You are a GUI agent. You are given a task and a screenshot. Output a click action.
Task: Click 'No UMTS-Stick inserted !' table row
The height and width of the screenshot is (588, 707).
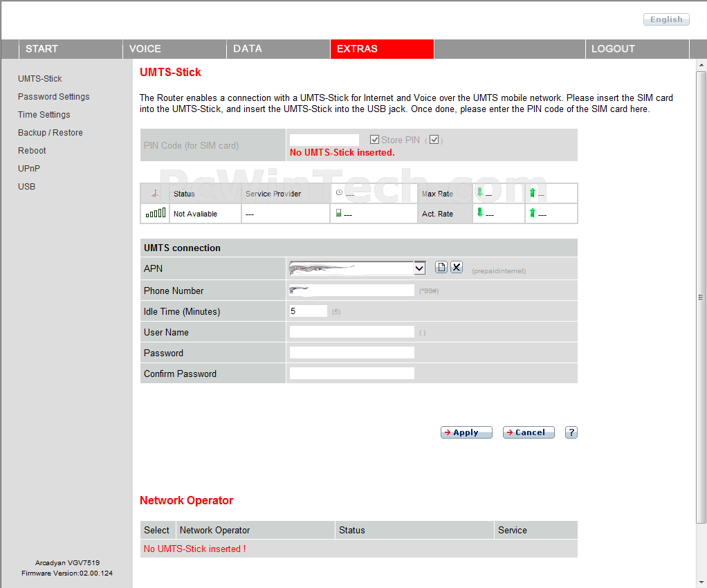pyautogui.click(x=359, y=549)
